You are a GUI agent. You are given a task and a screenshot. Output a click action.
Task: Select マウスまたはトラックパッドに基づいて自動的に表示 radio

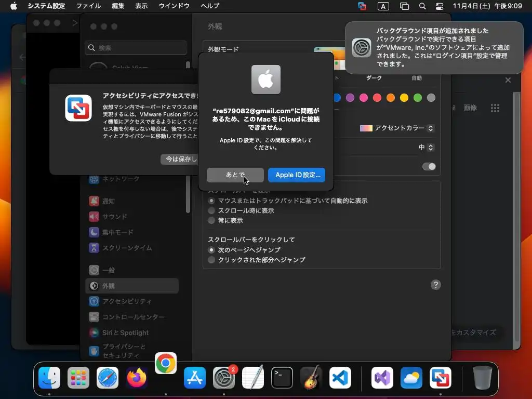coord(211,201)
